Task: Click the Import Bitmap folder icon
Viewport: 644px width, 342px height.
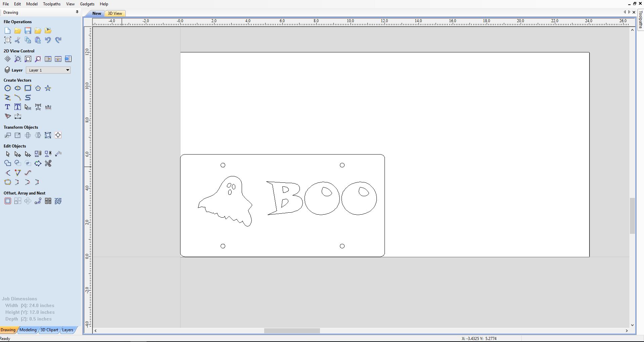Action: pos(48,31)
